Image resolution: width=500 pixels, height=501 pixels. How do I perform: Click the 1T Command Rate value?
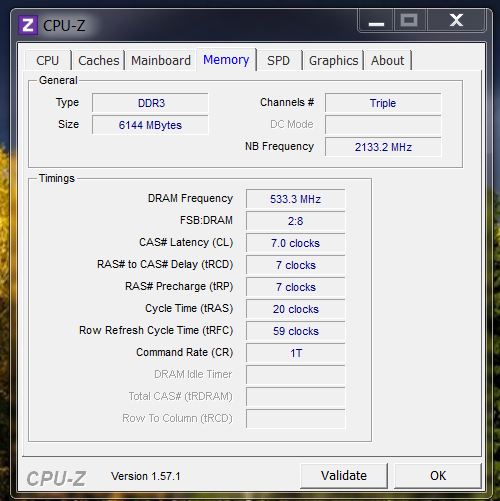point(296,353)
